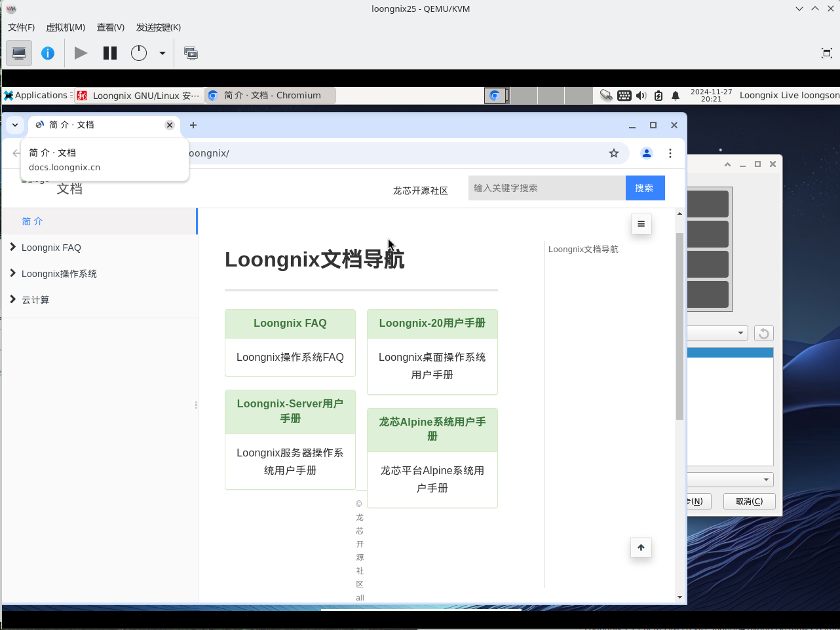The height and width of the screenshot is (630, 840).
Task: Click the keyword search input field
Action: [547, 188]
